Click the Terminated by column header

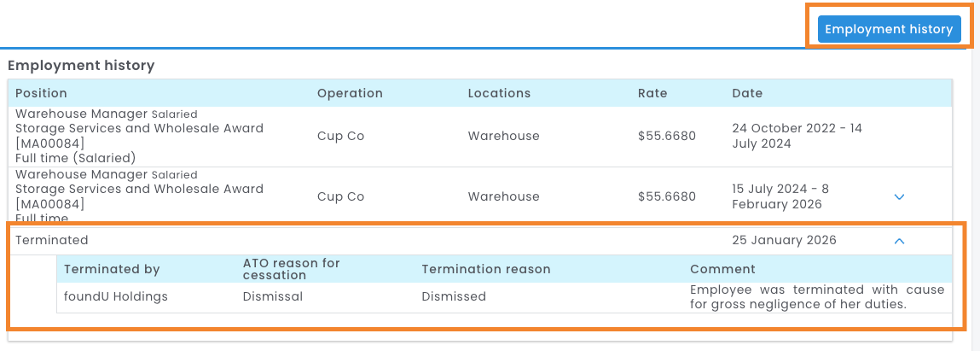point(112,269)
